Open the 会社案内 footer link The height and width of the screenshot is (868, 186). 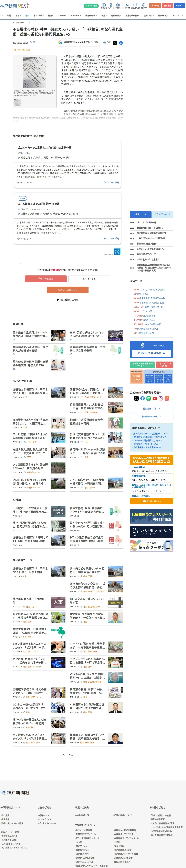5,815
